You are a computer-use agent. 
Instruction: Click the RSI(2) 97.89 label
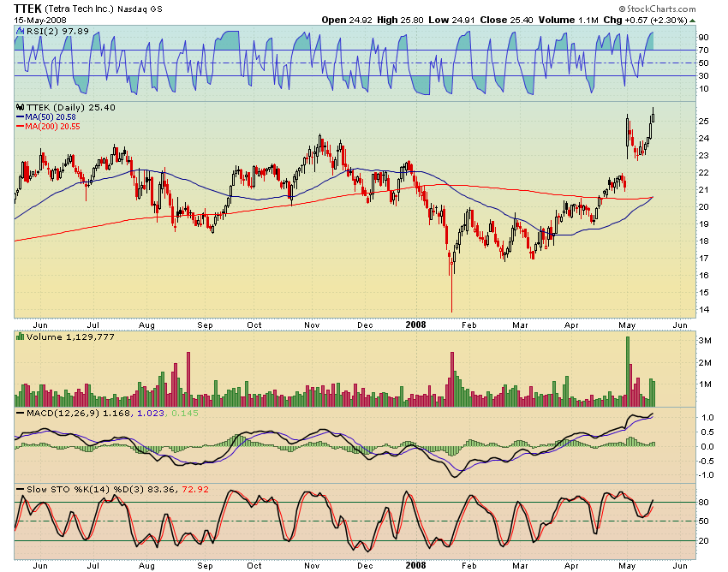[57, 31]
